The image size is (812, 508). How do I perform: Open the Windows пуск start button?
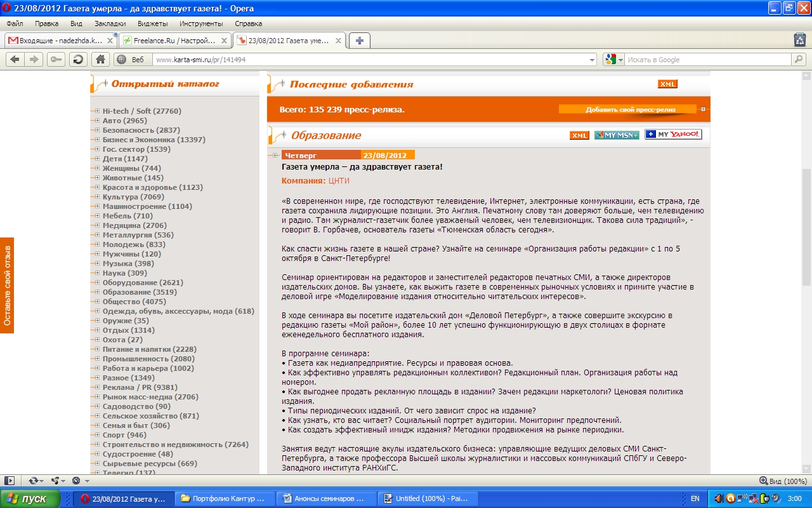pos(30,498)
